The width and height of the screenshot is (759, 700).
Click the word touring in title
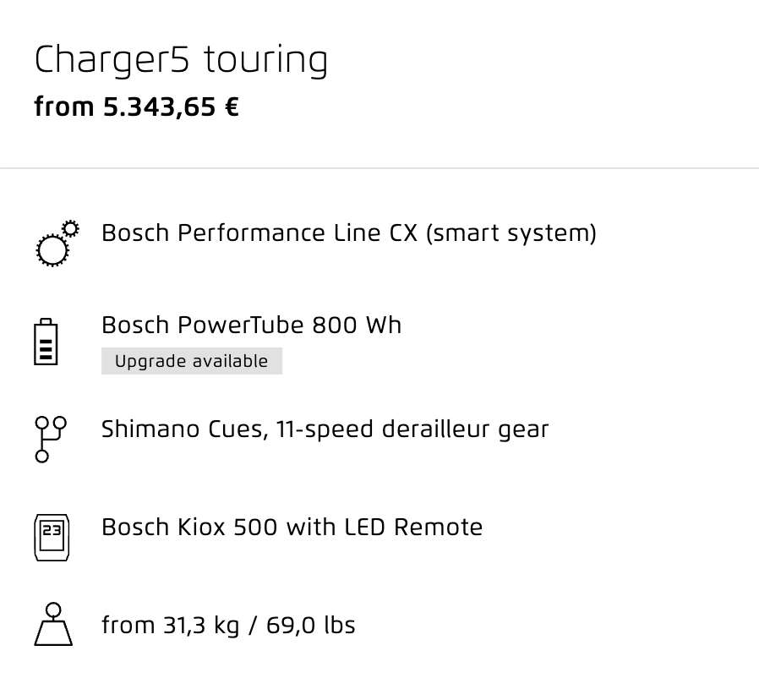tap(265, 61)
